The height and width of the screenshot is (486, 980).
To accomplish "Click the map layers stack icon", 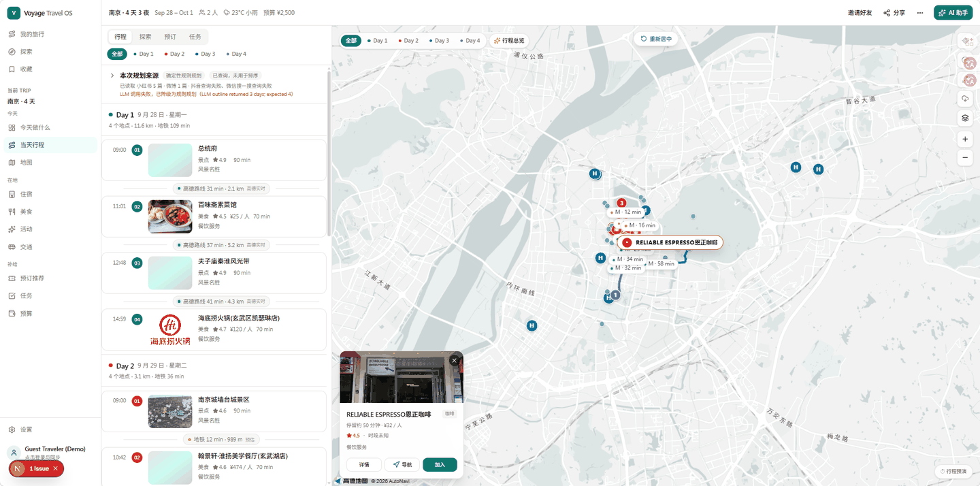I will tap(965, 118).
